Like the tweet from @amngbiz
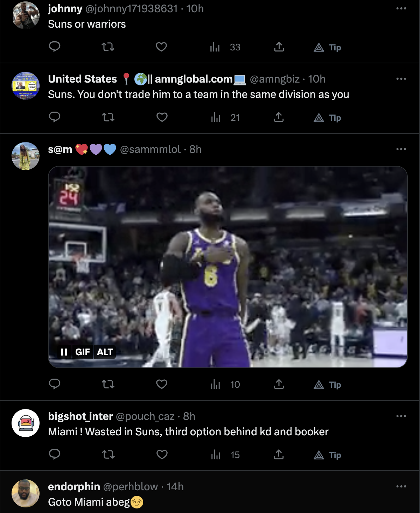This screenshot has width=420, height=513. (x=162, y=118)
